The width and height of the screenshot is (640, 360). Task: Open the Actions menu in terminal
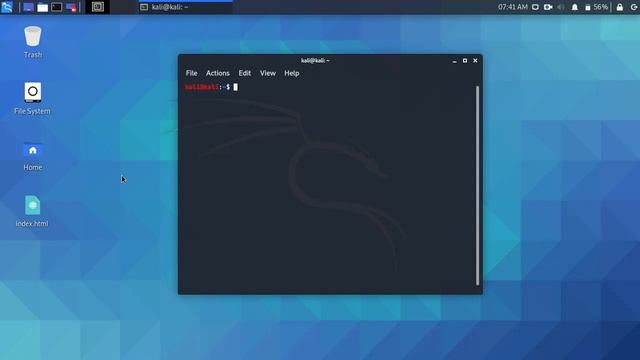[218, 73]
